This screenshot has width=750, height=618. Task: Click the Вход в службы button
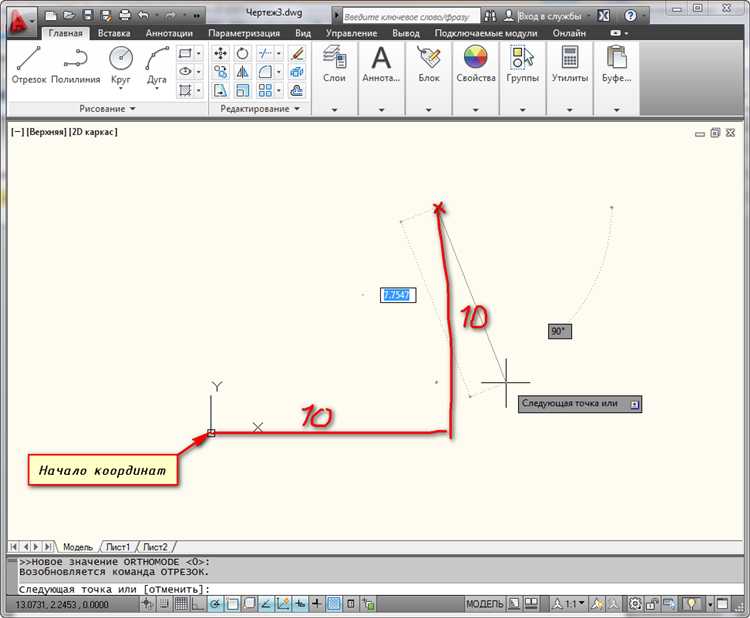[x=543, y=16]
